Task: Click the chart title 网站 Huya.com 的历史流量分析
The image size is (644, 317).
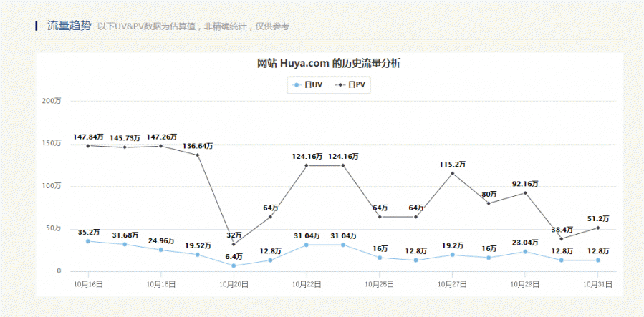Action: pos(329,64)
